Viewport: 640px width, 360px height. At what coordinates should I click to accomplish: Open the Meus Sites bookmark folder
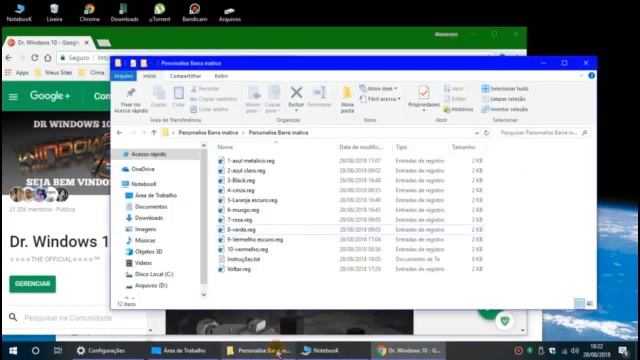54,73
